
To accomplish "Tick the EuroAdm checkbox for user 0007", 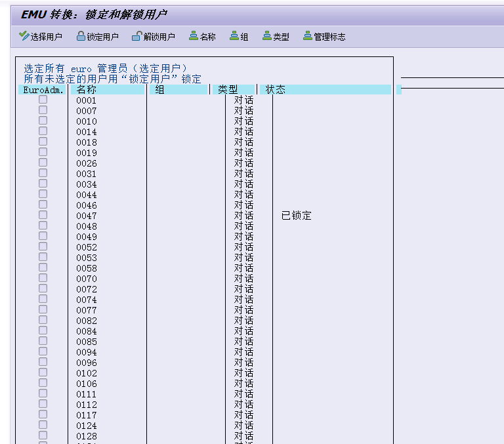I will click(x=43, y=110).
